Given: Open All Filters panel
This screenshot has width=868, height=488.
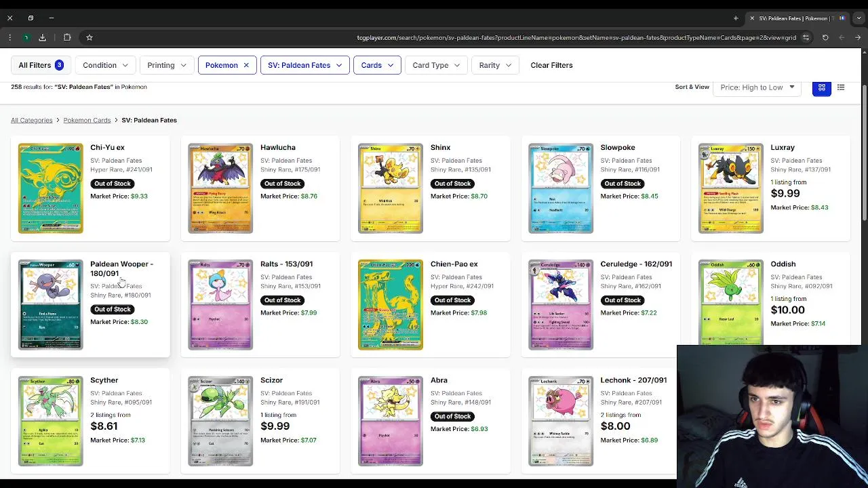Looking at the screenshot, I should tap(41, 65).
